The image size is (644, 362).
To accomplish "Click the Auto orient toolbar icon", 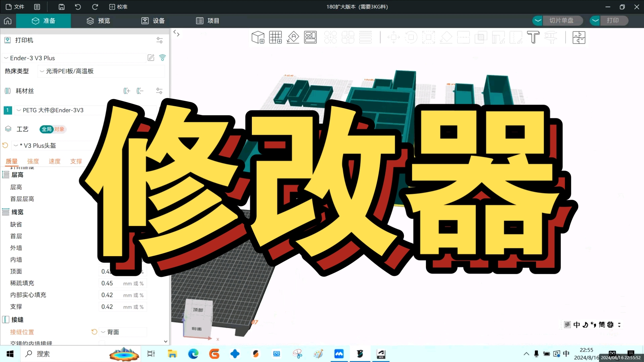I will pyautogui.click(x=293, y=37).
